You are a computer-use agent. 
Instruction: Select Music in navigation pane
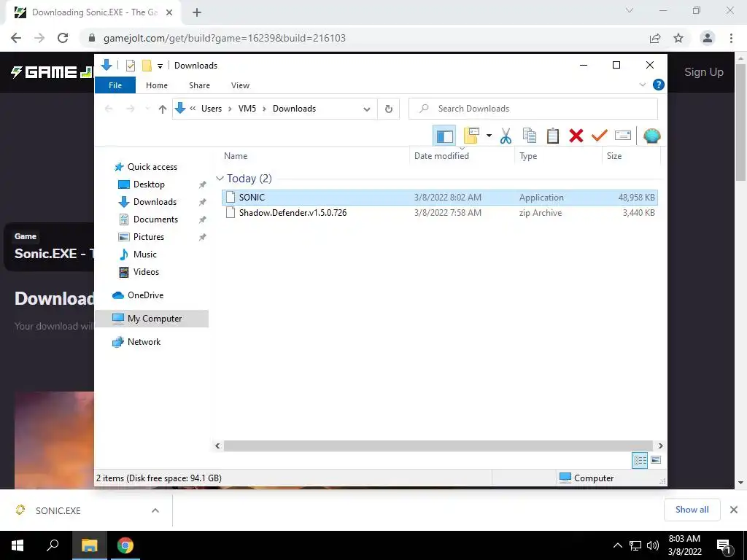[145, 254]
